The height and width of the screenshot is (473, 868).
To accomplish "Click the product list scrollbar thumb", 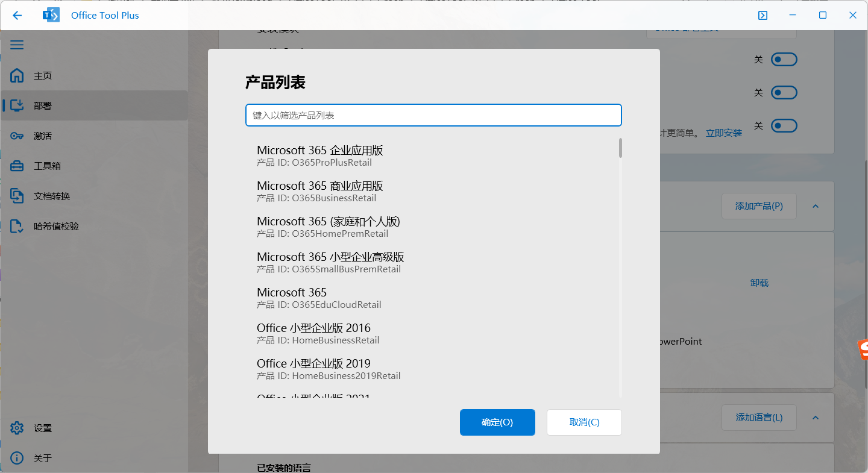I will (620, 148).
